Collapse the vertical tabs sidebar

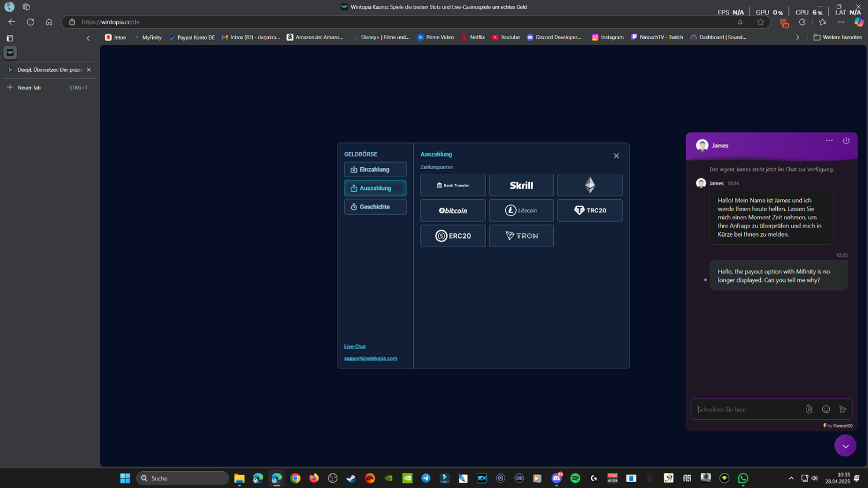point(88,38)
